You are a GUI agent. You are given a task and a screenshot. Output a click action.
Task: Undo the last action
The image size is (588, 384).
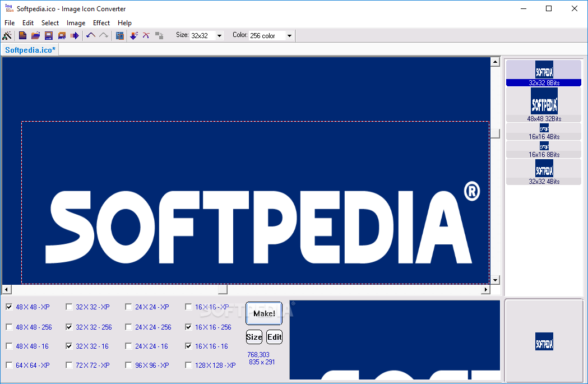click(x=91, y=36)
